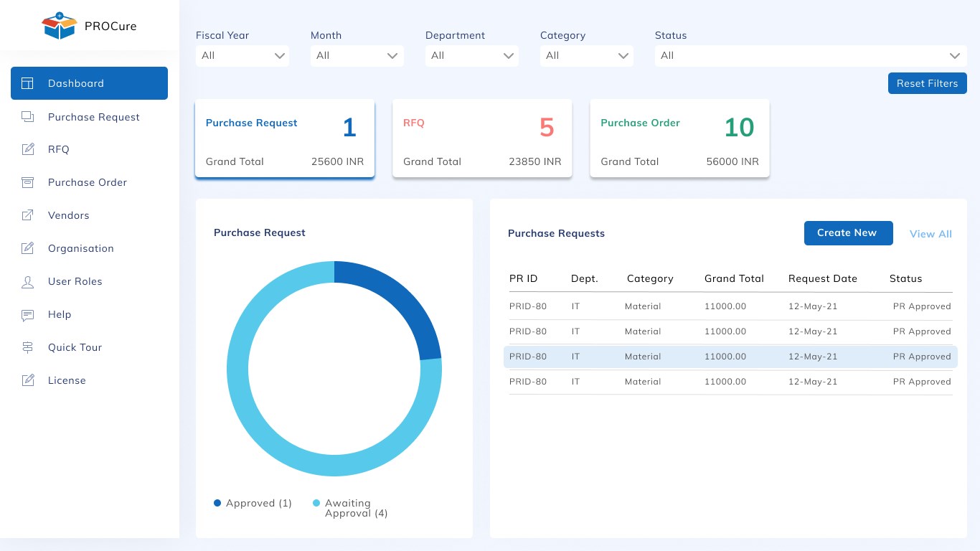Click the Dashboard layout icon in sidebar
Image resolution: width=980 pixels, height=551 pixels.
click(x=27, y=83)
